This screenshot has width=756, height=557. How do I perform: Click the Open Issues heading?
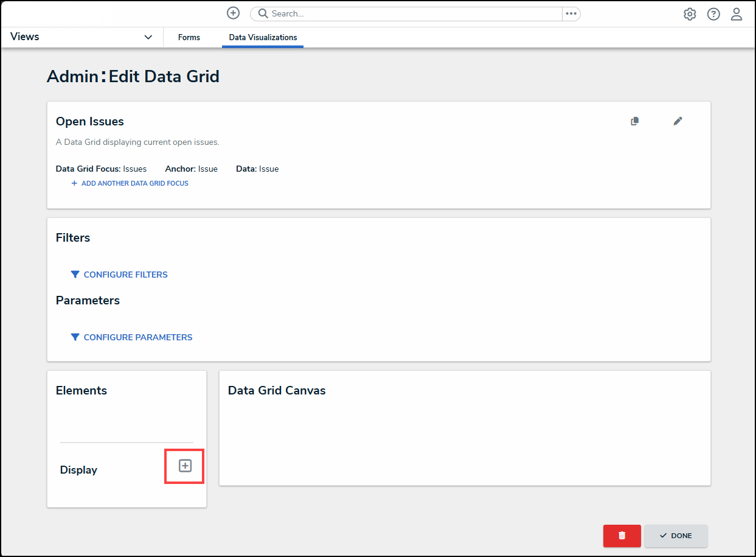click(x=90, y=122)
